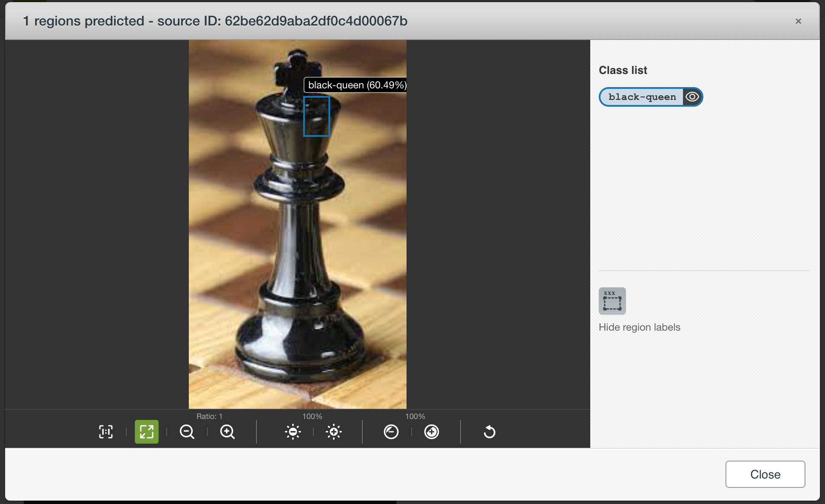Dismiss the predictions dialog with the × button
The height and width of the screenshot is (504, 825).
pos(798,21)
